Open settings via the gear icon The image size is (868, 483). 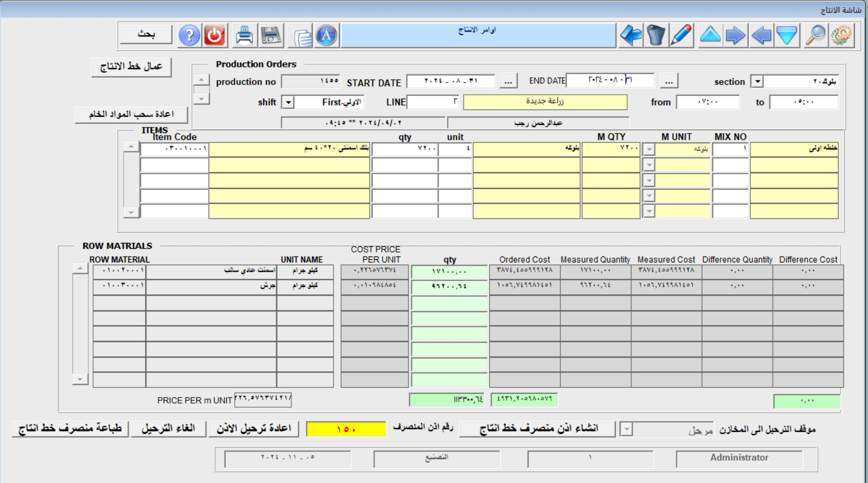[x=841, y=35]
